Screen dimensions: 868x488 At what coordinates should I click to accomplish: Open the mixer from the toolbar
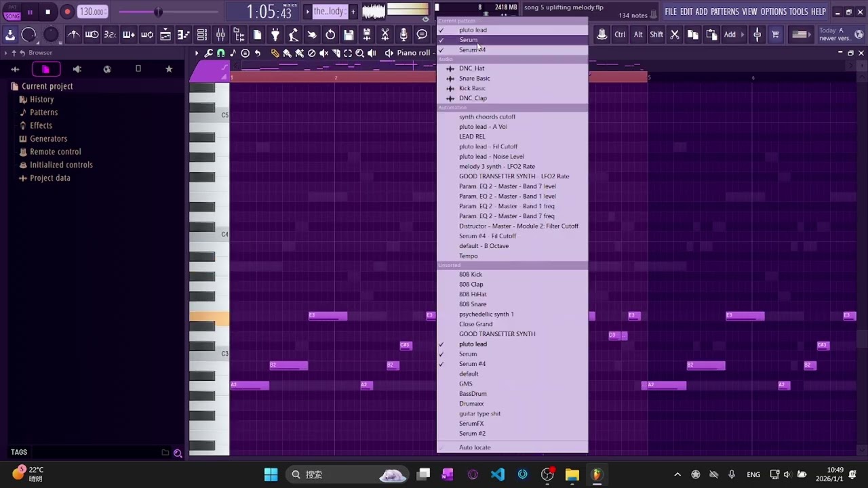click(x=220, y=35)
